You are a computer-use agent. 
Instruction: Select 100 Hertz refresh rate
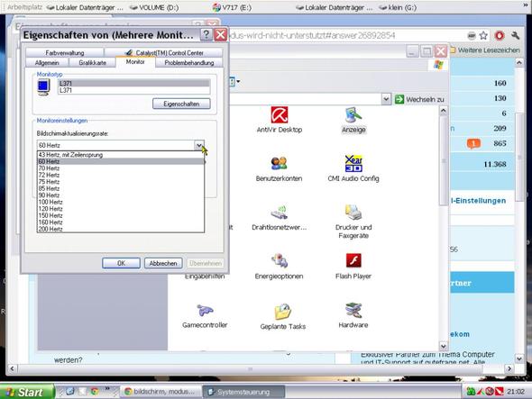click(121, 202)
